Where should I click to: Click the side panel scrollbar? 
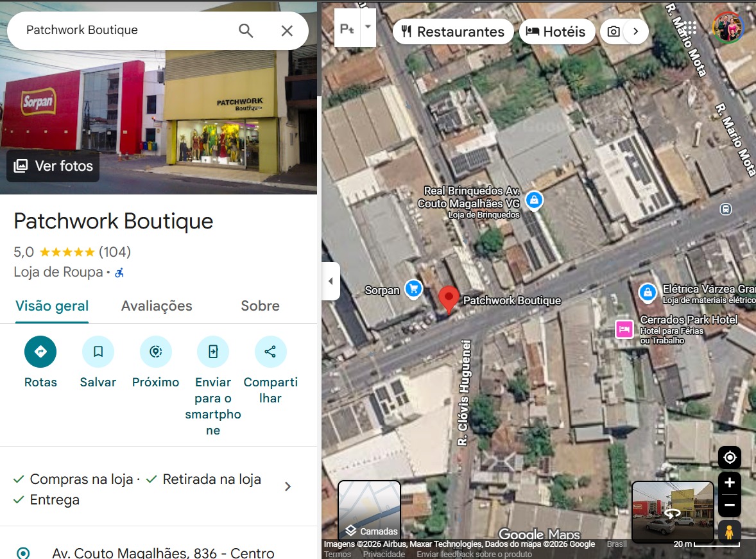(319, 48)
